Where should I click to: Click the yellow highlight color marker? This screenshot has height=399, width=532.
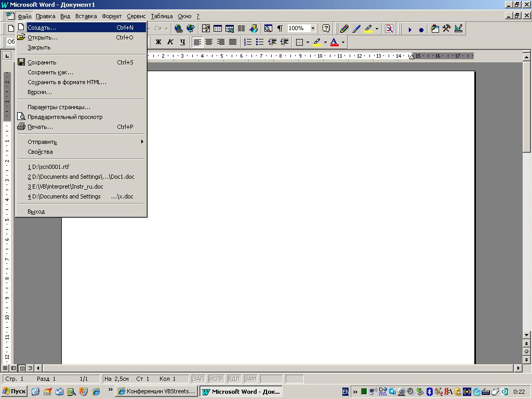point(317,43)
